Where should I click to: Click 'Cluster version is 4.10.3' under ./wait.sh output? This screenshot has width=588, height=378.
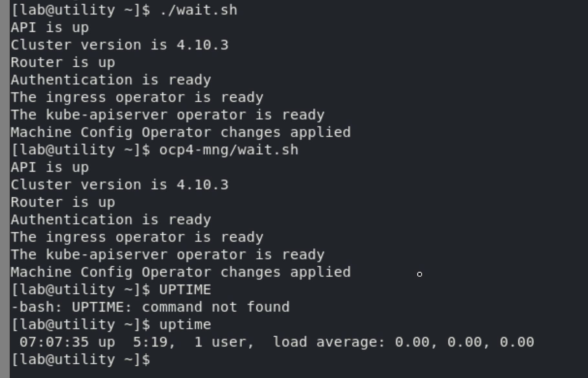119,45
